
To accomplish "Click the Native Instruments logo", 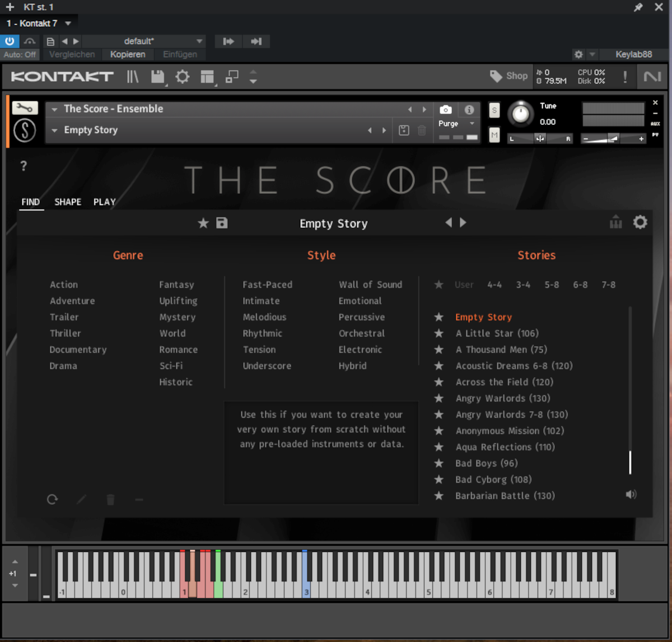I will 652,77.
